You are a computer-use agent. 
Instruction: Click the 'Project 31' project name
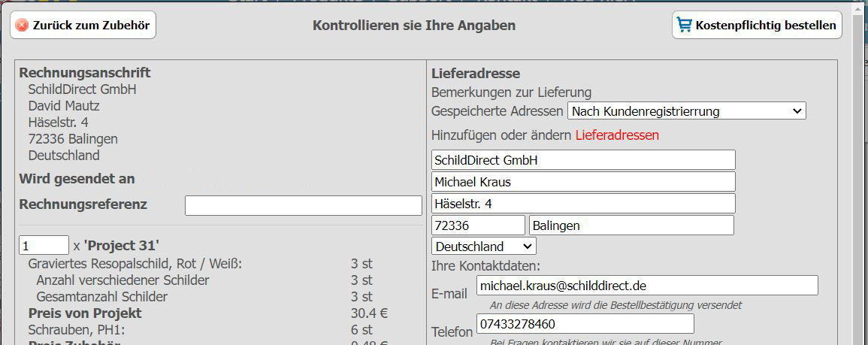pos(121,245)
